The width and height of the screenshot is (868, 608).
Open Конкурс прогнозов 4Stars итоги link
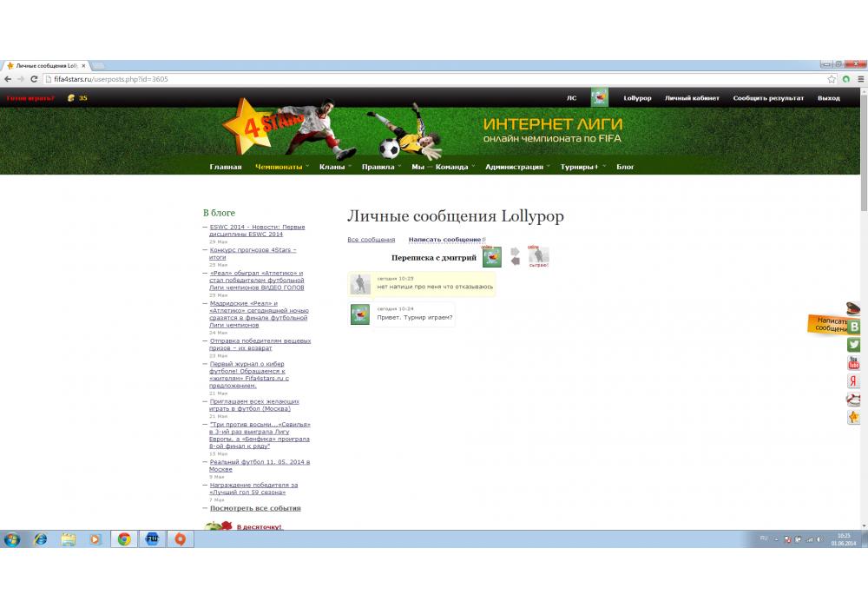click(253, 254)
